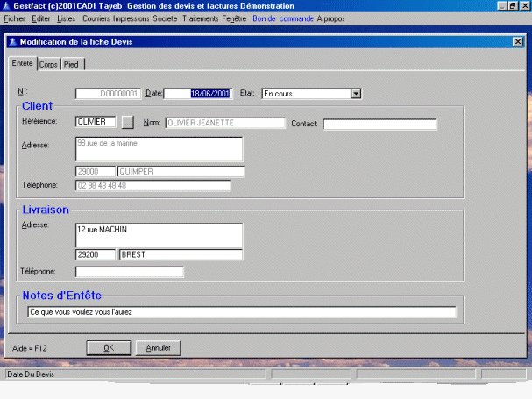This screenshot has height=399, width=532.
Task: Switch to the Corps tab
Action: (48, 64)
